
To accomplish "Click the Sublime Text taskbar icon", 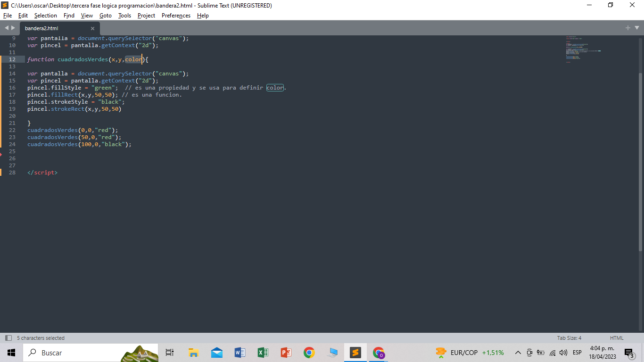I will [355, 353].
